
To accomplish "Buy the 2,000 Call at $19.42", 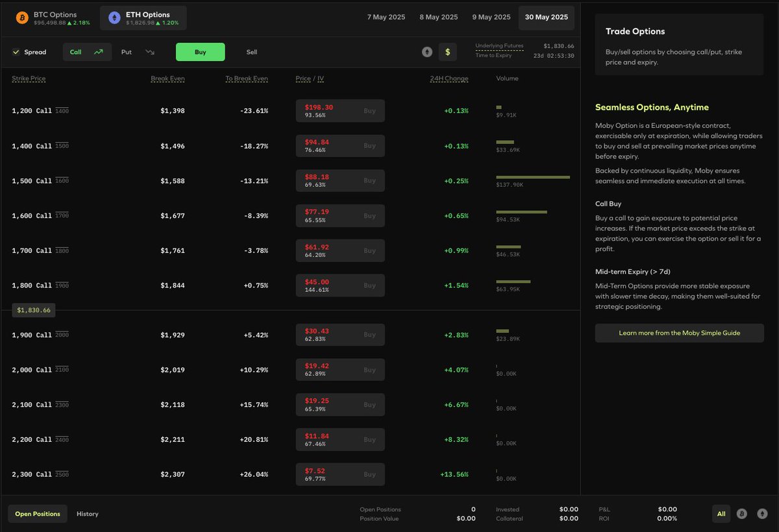I will 340,370.
